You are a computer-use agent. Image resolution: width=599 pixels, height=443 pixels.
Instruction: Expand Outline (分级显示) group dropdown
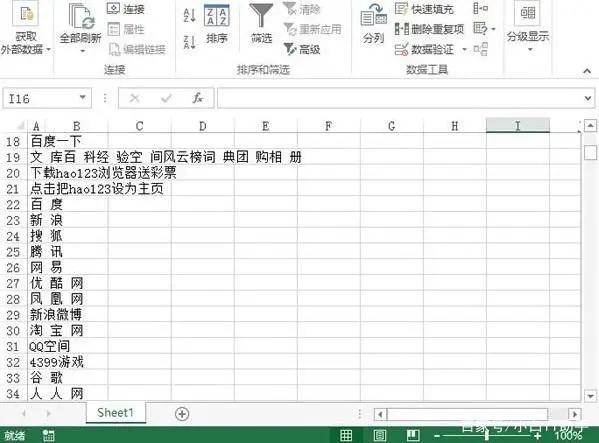(x=529, y=50)
